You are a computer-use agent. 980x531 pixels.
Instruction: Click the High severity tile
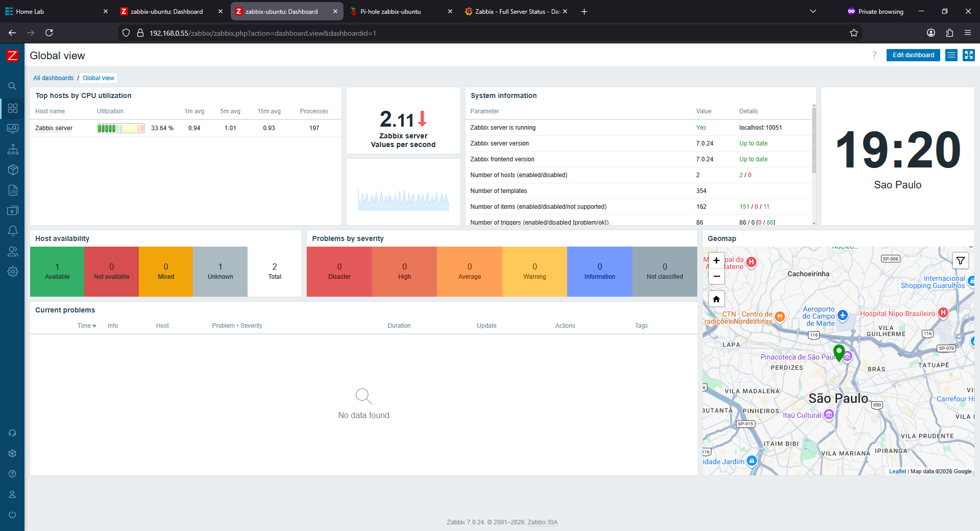pos(404,272)
